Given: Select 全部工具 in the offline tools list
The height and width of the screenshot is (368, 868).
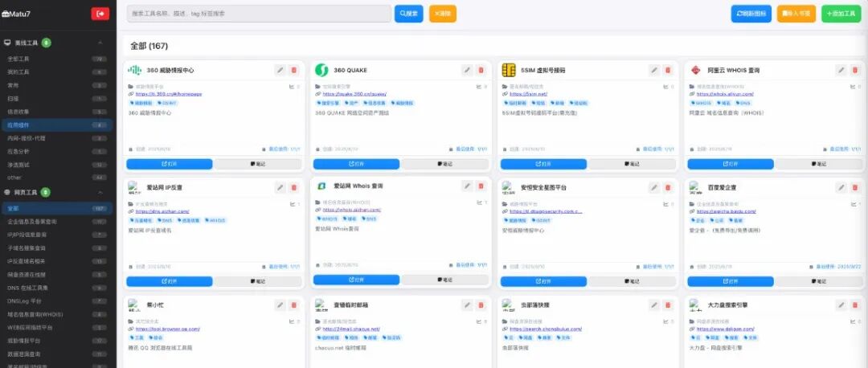Looking at the screenshot, I should [57, 59].
